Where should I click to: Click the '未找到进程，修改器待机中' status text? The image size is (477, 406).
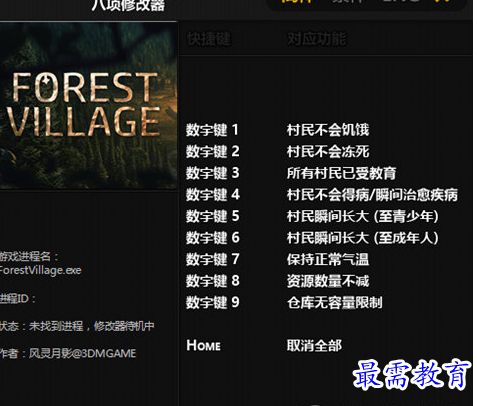[92, 326]
